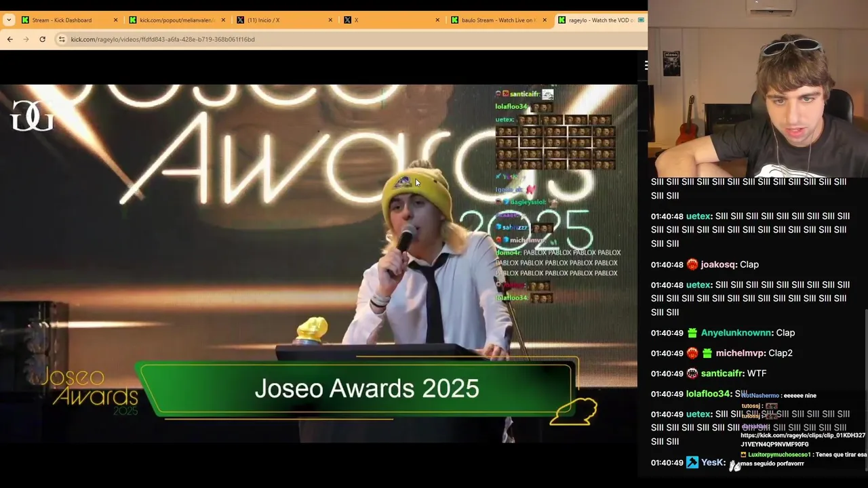
Task: Click the green gift badge beside Anyelunknownn
Action: click(x=692, y=333)
